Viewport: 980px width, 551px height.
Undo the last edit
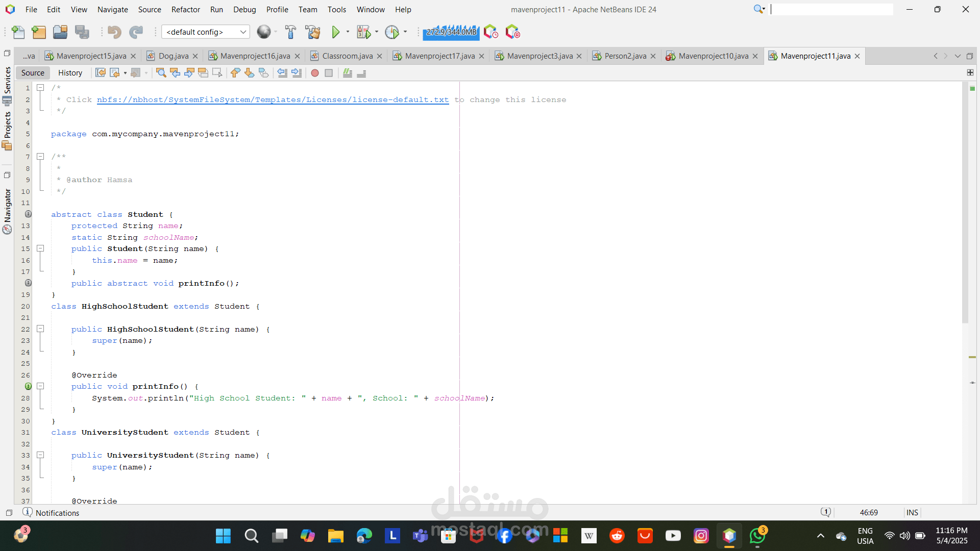click(x=114, y=32)
